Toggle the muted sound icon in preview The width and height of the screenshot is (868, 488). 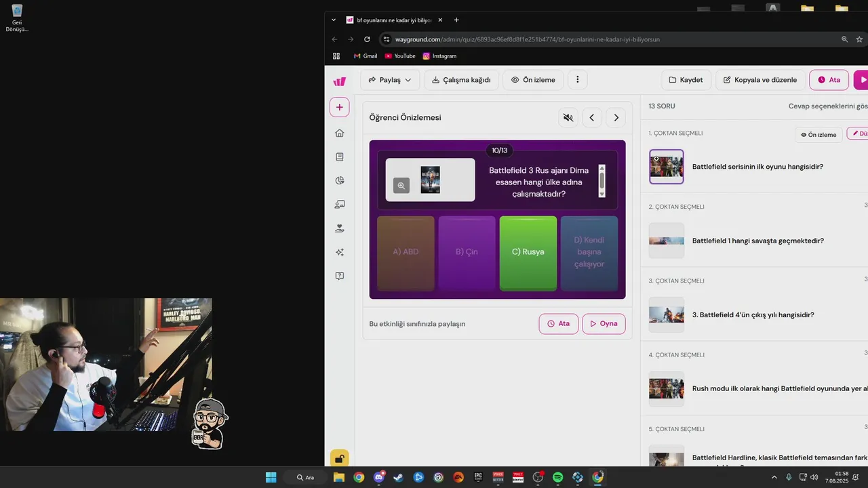click(x=568, y=118)
